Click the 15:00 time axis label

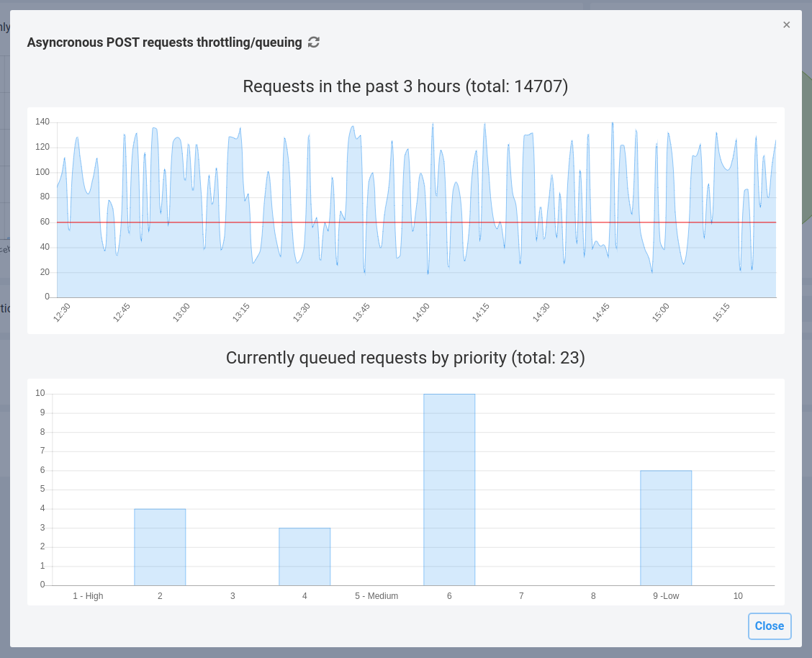tap(661, 312)
